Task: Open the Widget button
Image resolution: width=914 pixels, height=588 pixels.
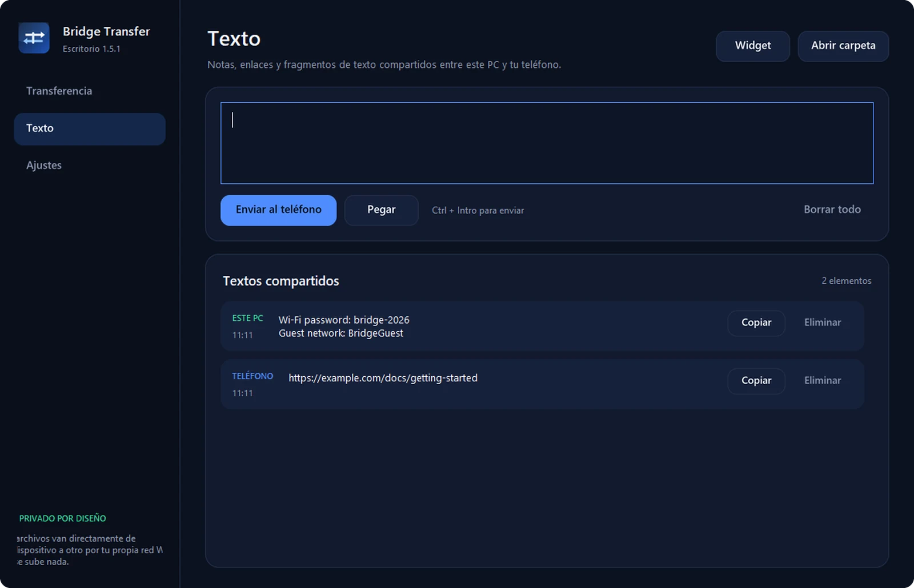Action: click(752, 46)
